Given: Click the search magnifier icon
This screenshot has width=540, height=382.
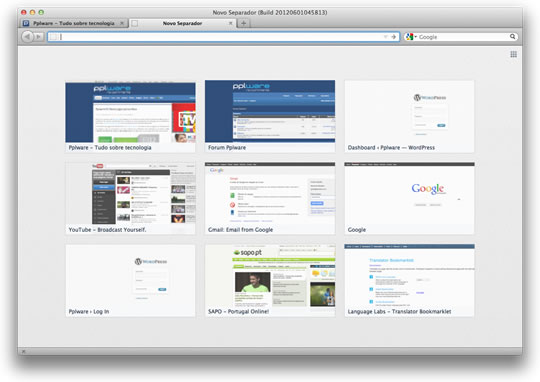Looking at the screenshot, I should pyautogui.click(x=512, y=37).
